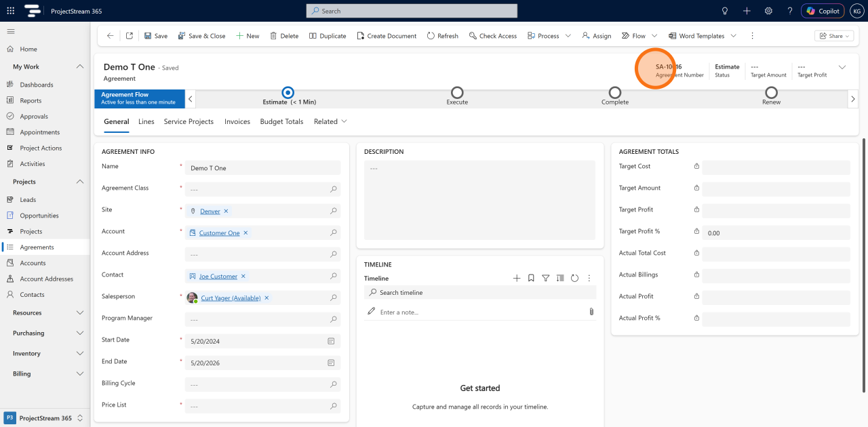Select the Estimate stage circle
This screenshot has width=868, height=427.
click(288, 92)
